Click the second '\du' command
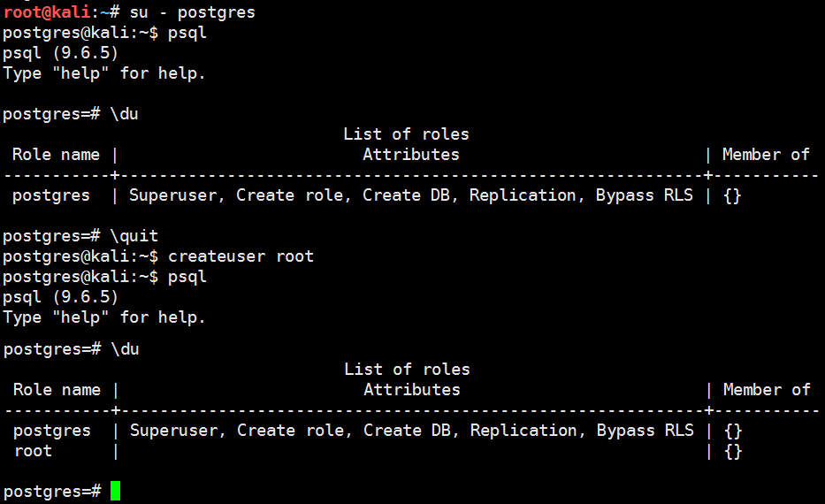The height and width of the screenshot is (504, 825). [x=126, y=349]
